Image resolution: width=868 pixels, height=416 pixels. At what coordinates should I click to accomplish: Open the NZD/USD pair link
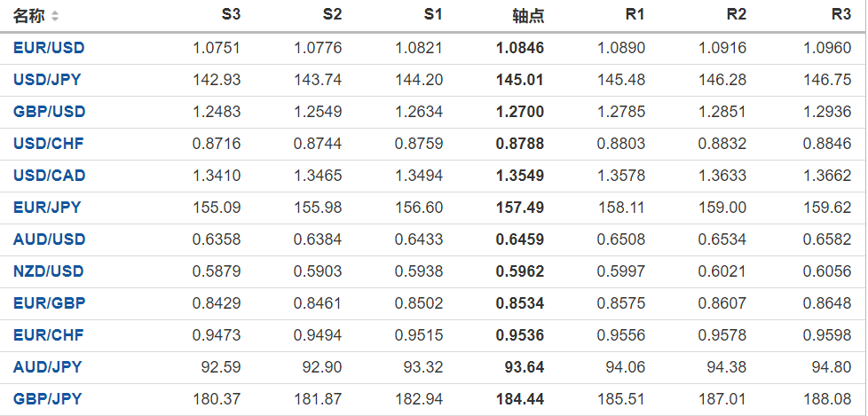pyautogui.click(x=49, y=271)
